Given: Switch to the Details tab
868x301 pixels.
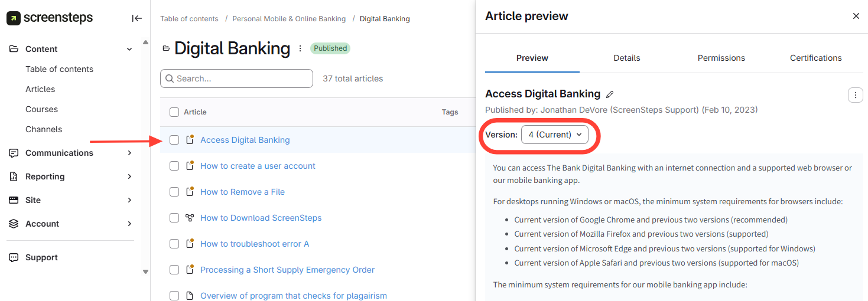Looking at the screenshot, I should point(626,58).
